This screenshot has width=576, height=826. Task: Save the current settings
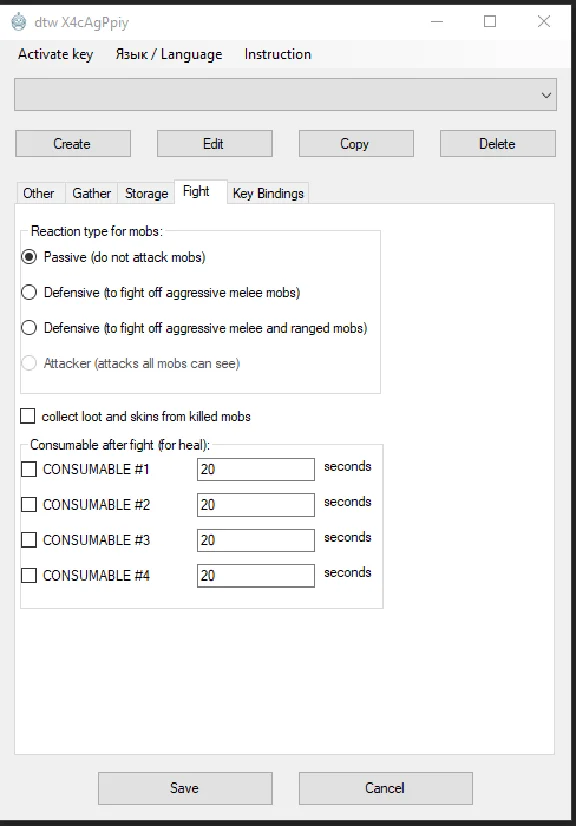[185, 788]
